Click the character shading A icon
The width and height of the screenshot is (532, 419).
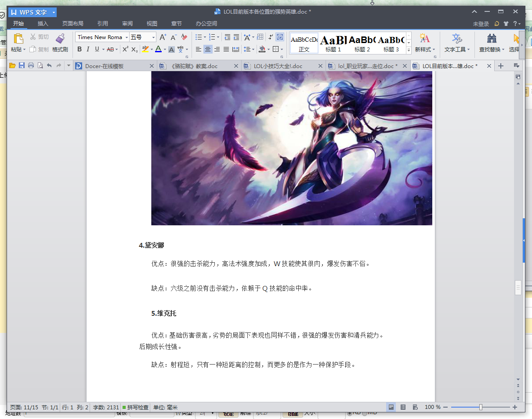(x=172, y=49)
